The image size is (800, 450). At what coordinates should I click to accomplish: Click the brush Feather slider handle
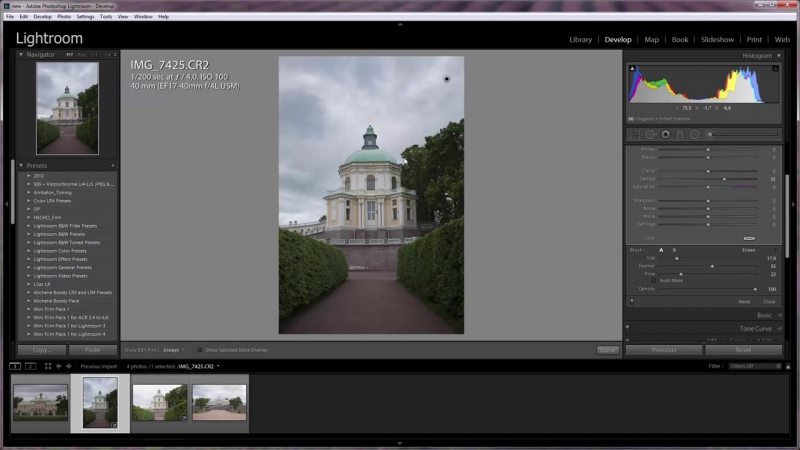point(712,266)
